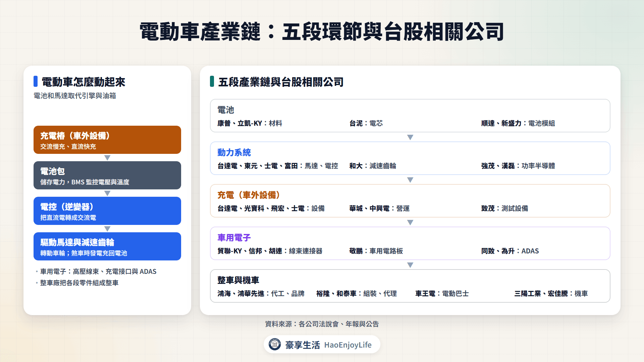Click subtitle 電池和馬達取代引擎與油箱
The image size is (644, 362).
75,96
